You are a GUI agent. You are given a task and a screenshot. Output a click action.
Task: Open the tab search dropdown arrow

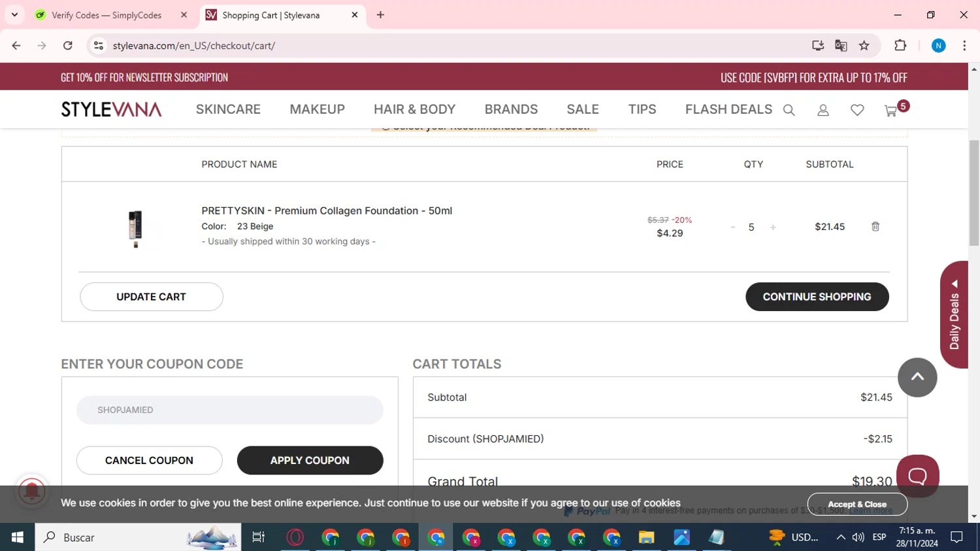[x=14, y=14]
